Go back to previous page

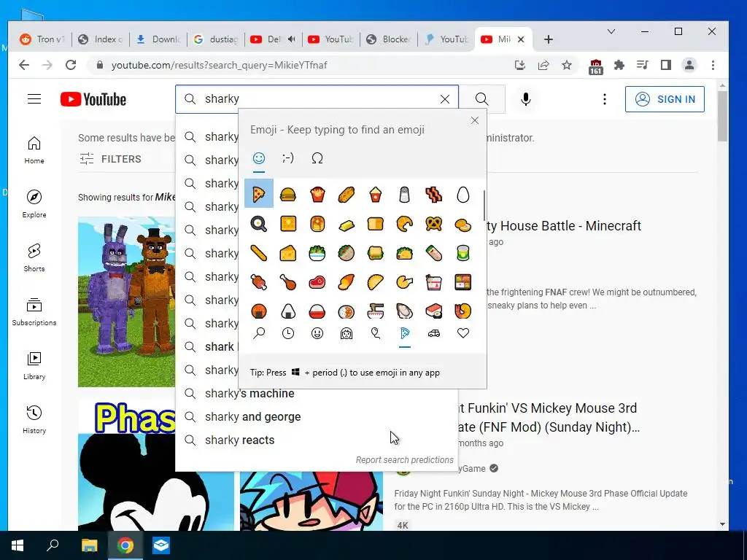click(x=24, y=65)
